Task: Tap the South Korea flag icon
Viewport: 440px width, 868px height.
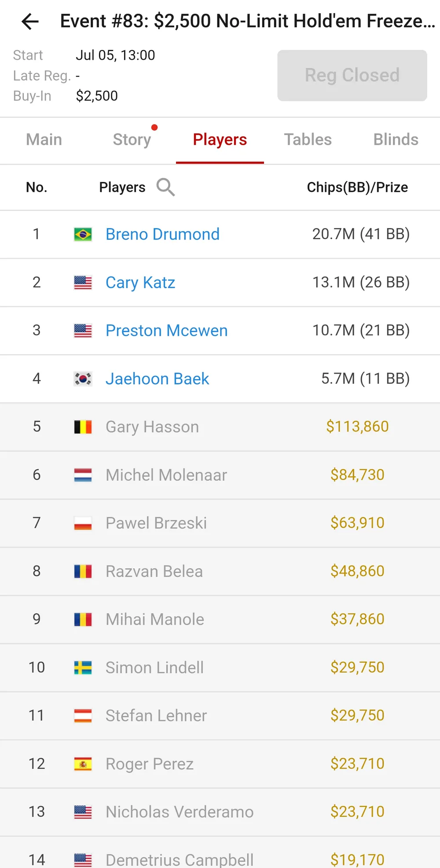Action: point(83,379)
